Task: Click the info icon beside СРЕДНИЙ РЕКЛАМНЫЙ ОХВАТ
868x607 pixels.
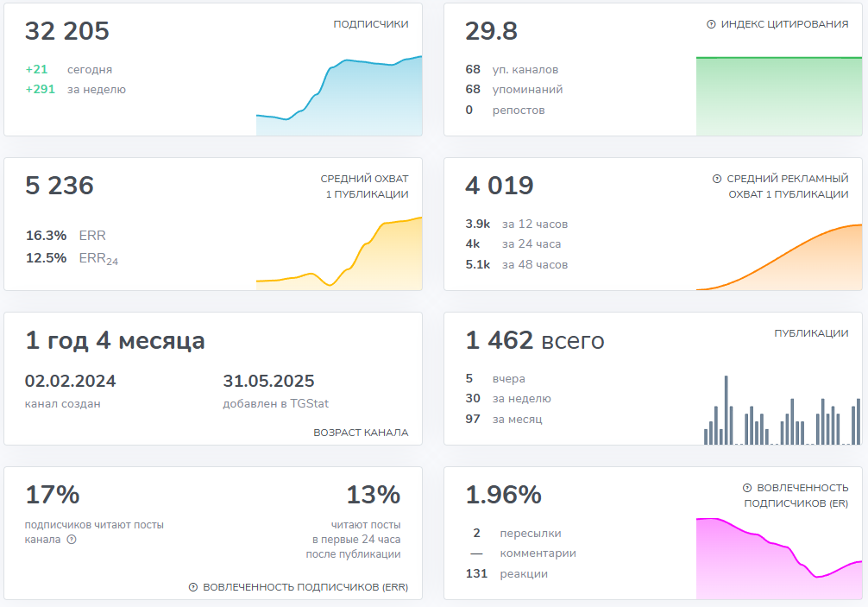Action: coord(717,179)
